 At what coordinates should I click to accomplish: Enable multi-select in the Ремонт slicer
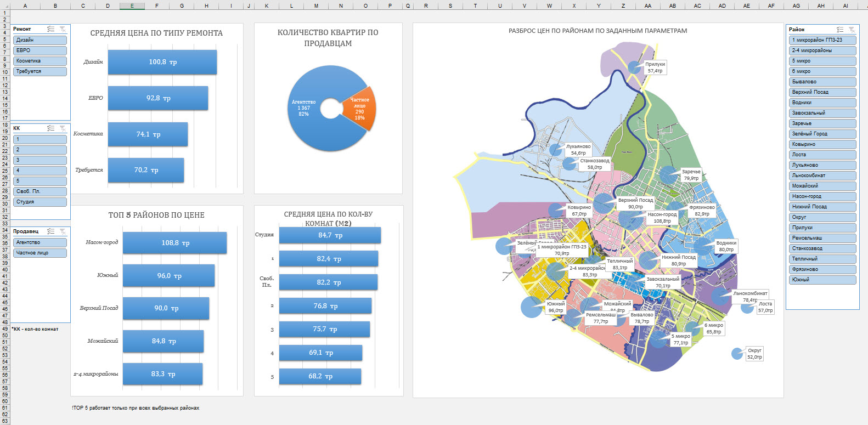pos(50,29)
